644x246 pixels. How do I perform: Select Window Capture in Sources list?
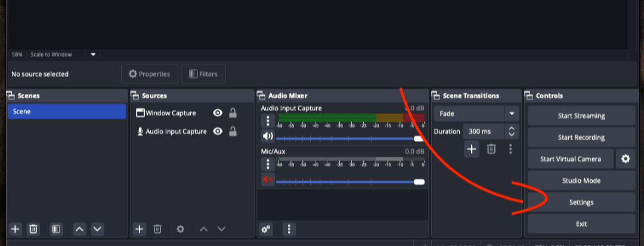pos(171,113)
